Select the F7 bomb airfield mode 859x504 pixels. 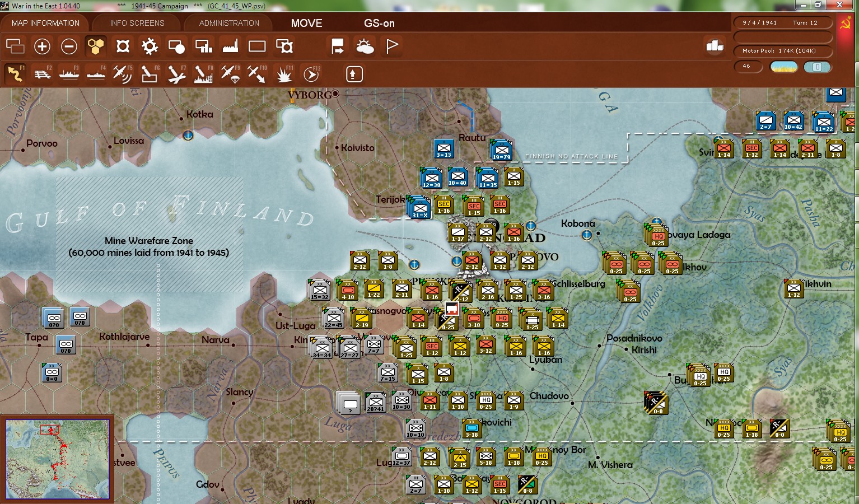176,74
